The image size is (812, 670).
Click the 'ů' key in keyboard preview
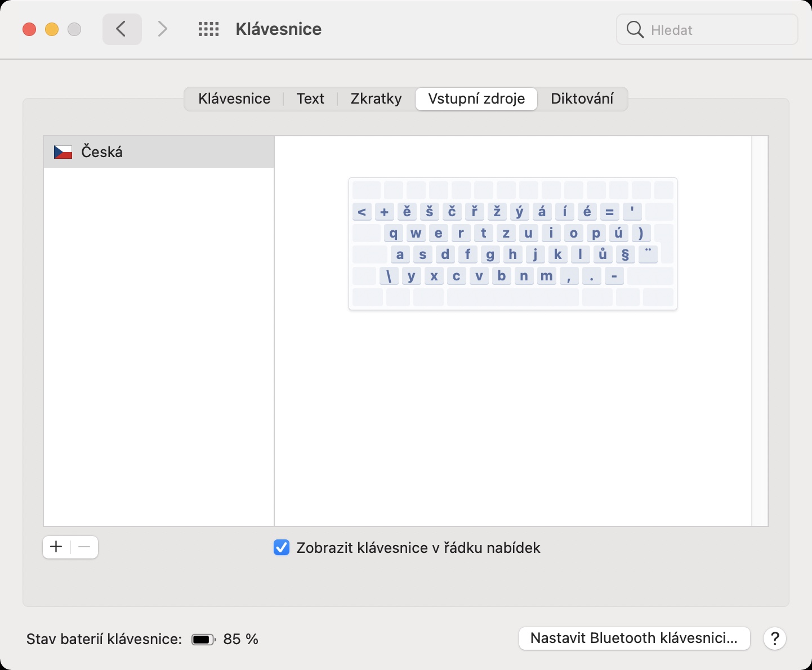coord(603,254)
